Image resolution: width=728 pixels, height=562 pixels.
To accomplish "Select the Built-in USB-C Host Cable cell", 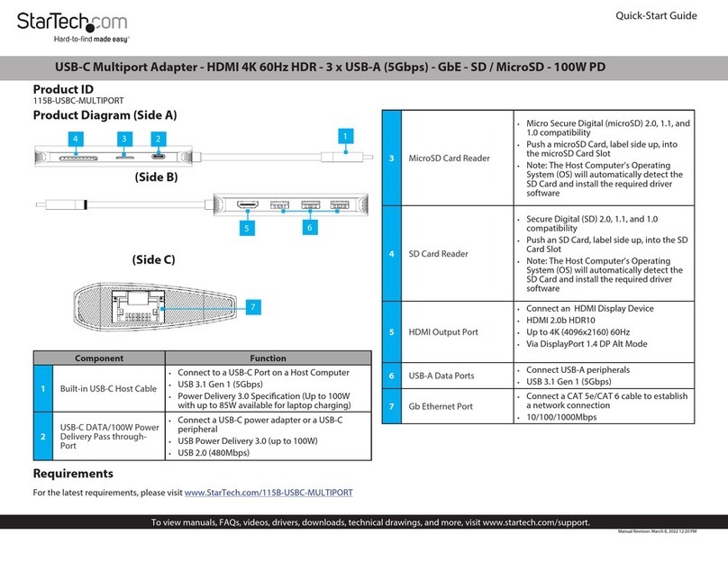I will [x=107, y=387].
